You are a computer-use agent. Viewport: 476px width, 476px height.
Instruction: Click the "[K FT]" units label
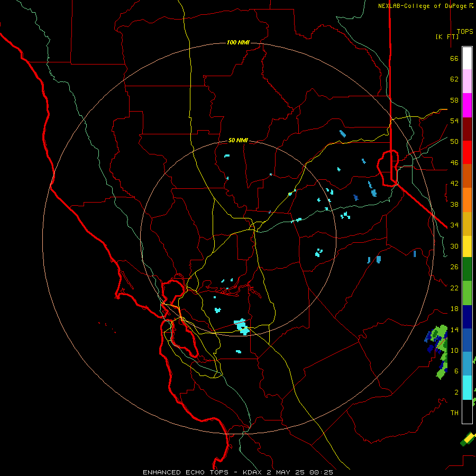point(447,36)
